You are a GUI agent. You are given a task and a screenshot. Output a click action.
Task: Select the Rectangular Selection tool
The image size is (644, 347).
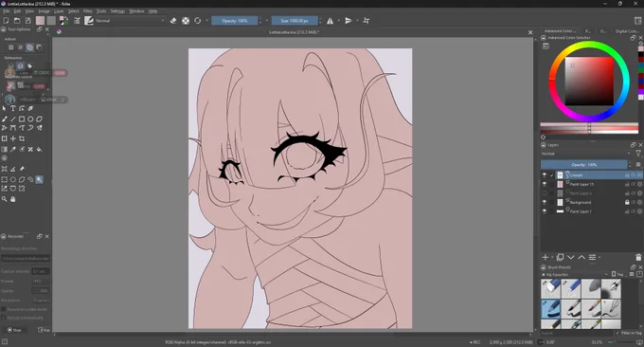tap(4, 179)
